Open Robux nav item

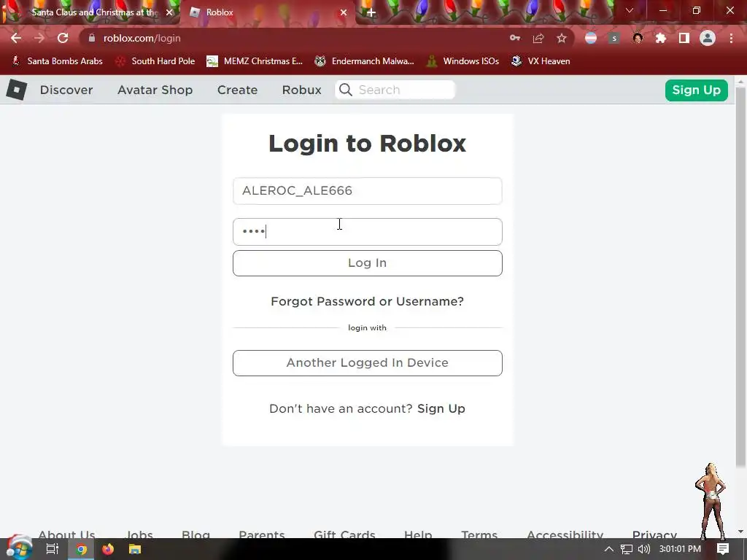(x=301, y=90)
